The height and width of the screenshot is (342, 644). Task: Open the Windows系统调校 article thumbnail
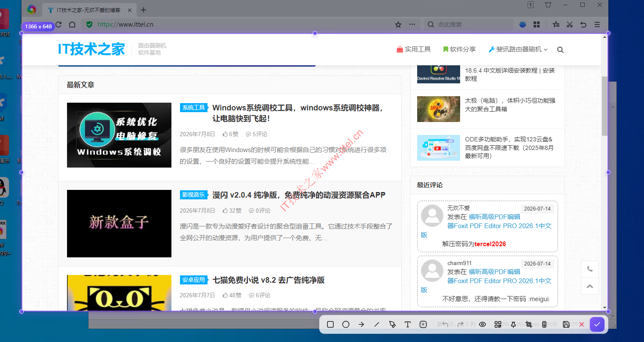pyautogui.click(x=119, y=135)
